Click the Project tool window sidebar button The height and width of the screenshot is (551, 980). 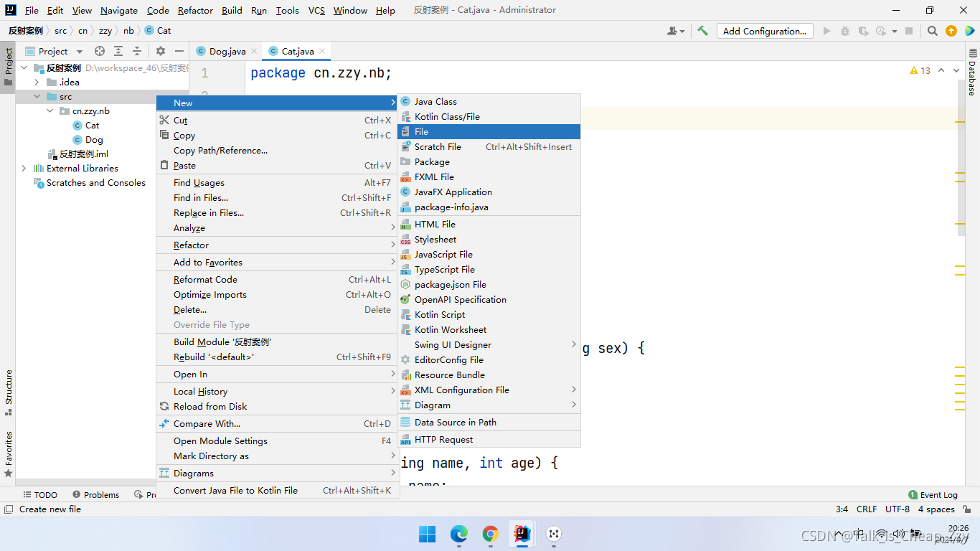(x=8, y=67)
